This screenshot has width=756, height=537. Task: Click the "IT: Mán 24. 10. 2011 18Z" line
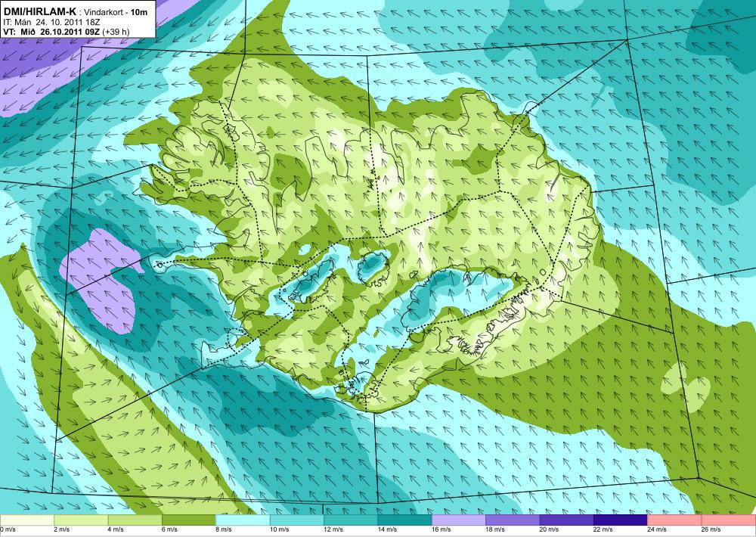point(52,22)
